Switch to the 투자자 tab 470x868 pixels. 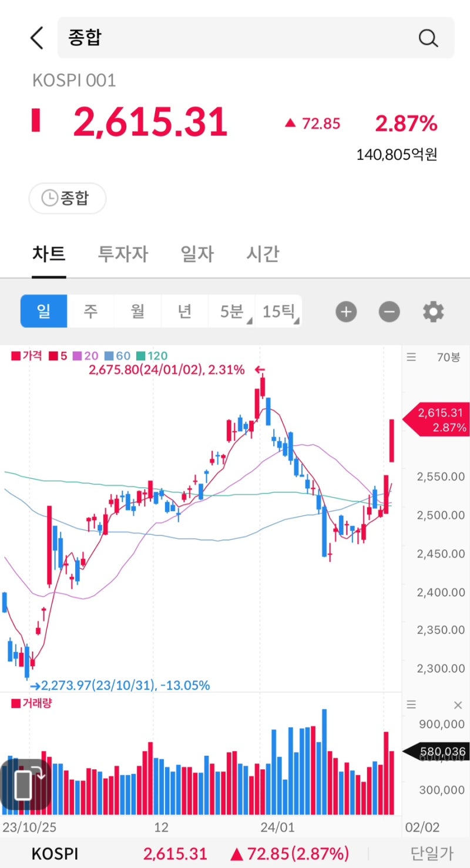pos(122,254)
